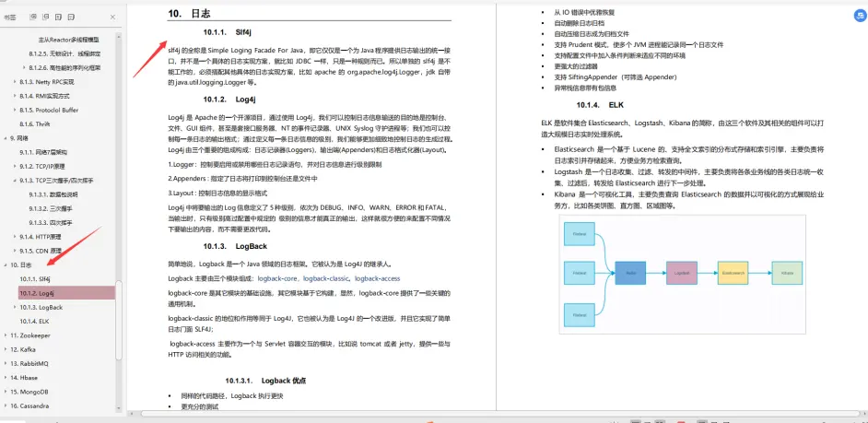Collapse the 10. 日志 bookmark section
The image size is (868, 423).
coord(6,265)
